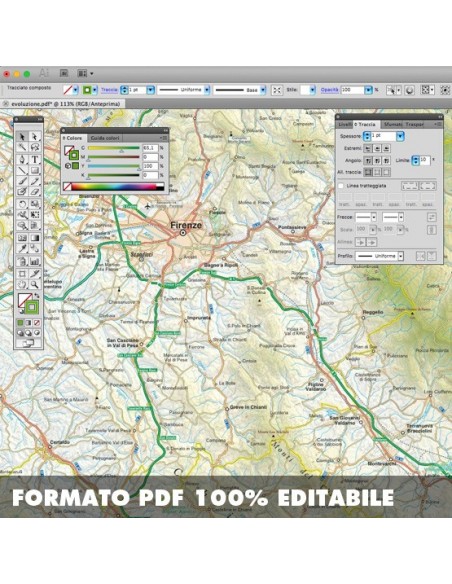Select the Direct Selection (white arrow) tool
This screenshot has width=452, height=584.
(x=34, y=137)
